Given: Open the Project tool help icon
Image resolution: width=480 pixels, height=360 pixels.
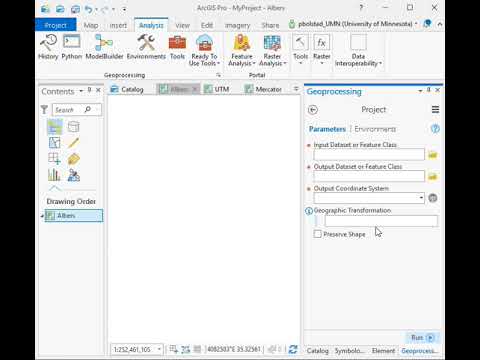Looking at the screenshot, I should click(435, 129).
